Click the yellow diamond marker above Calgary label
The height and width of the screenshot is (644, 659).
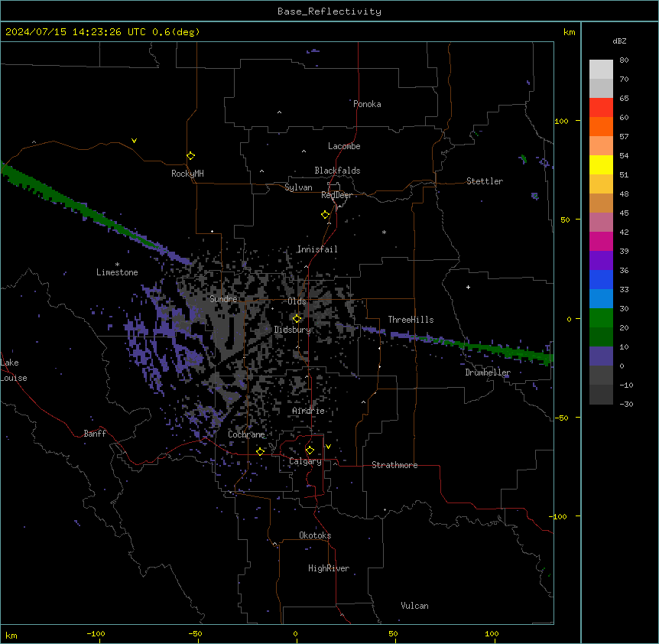[x=310, y=450]
